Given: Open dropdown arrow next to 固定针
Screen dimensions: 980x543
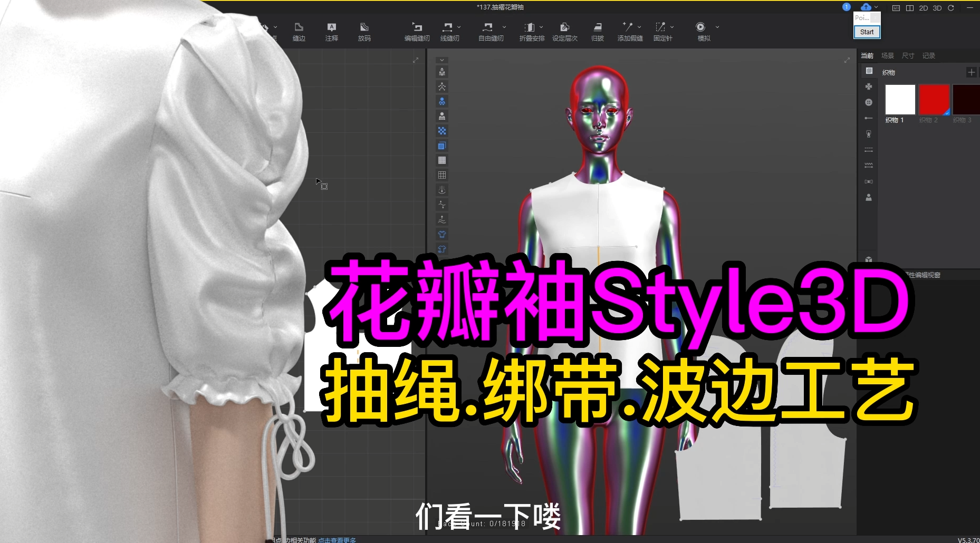Looking at the screenshot, I should 672,27.
